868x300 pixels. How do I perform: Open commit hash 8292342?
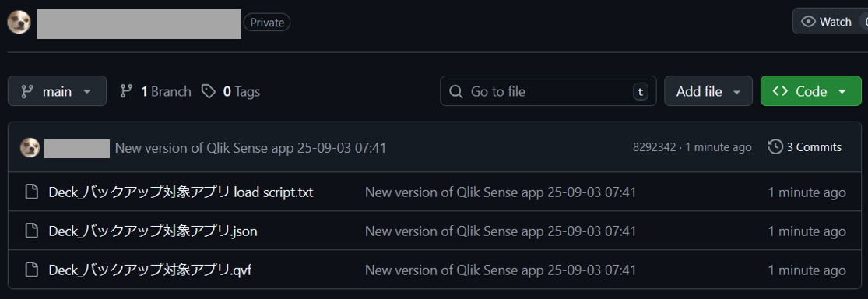pyautogui.click(x=655, y=147)
